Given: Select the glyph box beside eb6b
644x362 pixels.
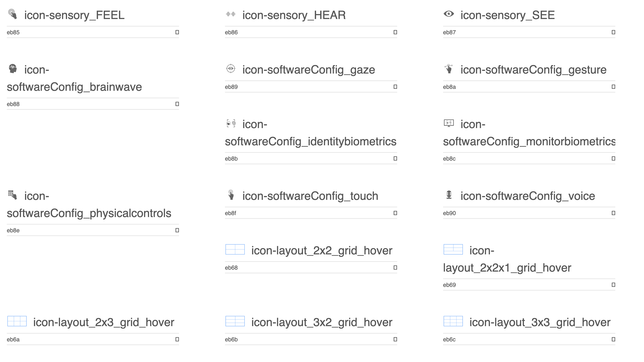Looking at the screenshot, I should click(395, 339).
